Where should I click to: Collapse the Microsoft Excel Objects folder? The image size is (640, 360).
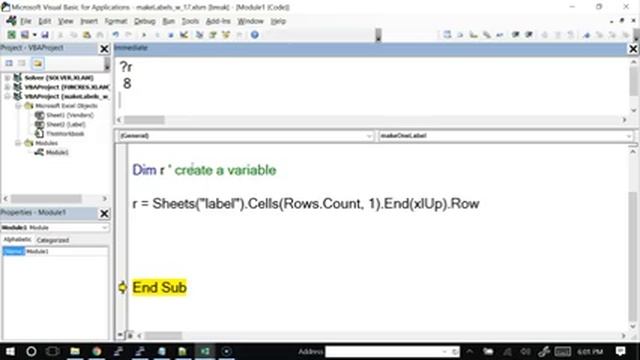(18, 106)
